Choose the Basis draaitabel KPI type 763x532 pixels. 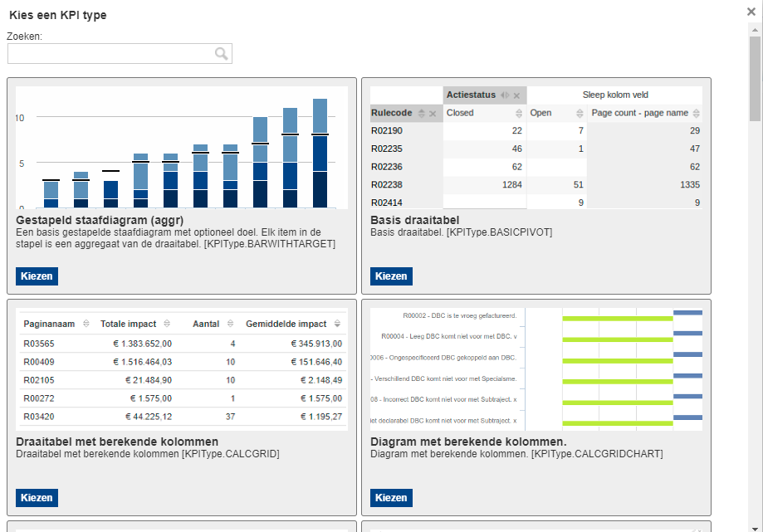click(x=391, y=276)
